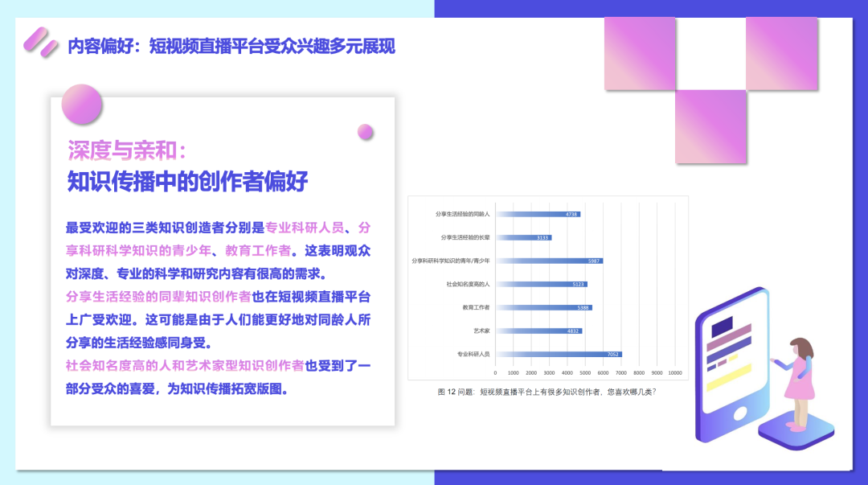Click highlighted text 分享生活经验的同辈知识创作者
This screenshot has height=485, width=868.
point(159,296)
